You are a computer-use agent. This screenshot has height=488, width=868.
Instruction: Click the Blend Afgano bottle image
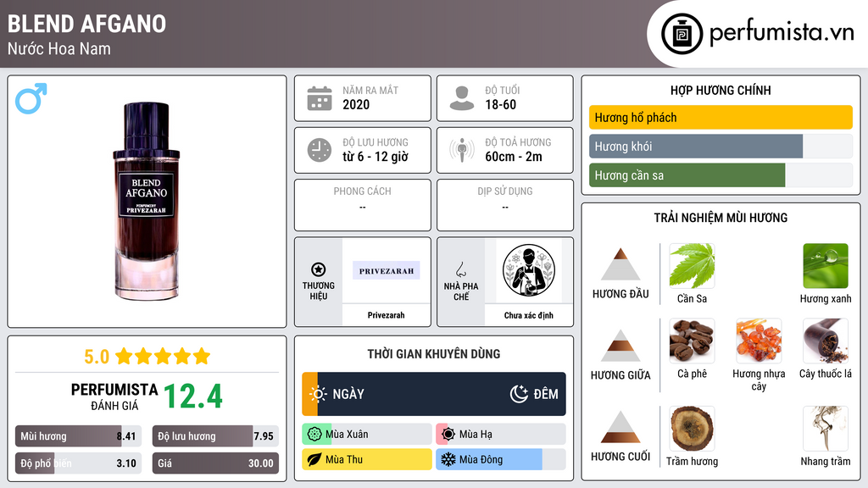[x=147, y=202]
